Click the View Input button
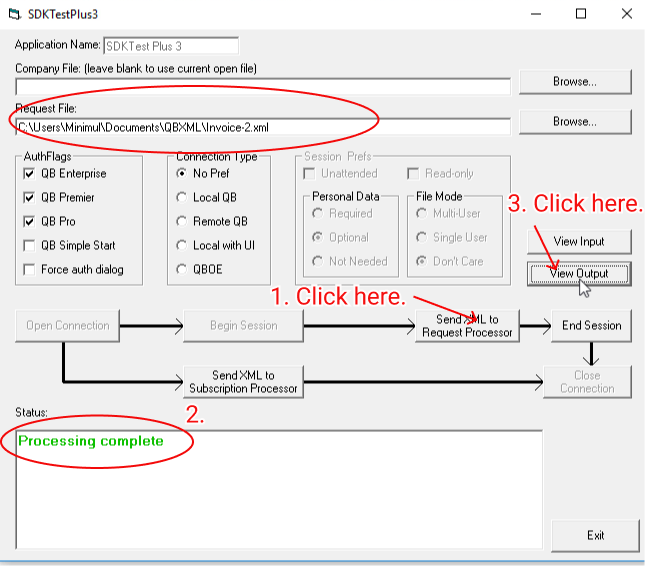Image resolution: width=645 pixels, height=566 pixels. [579, 241]
